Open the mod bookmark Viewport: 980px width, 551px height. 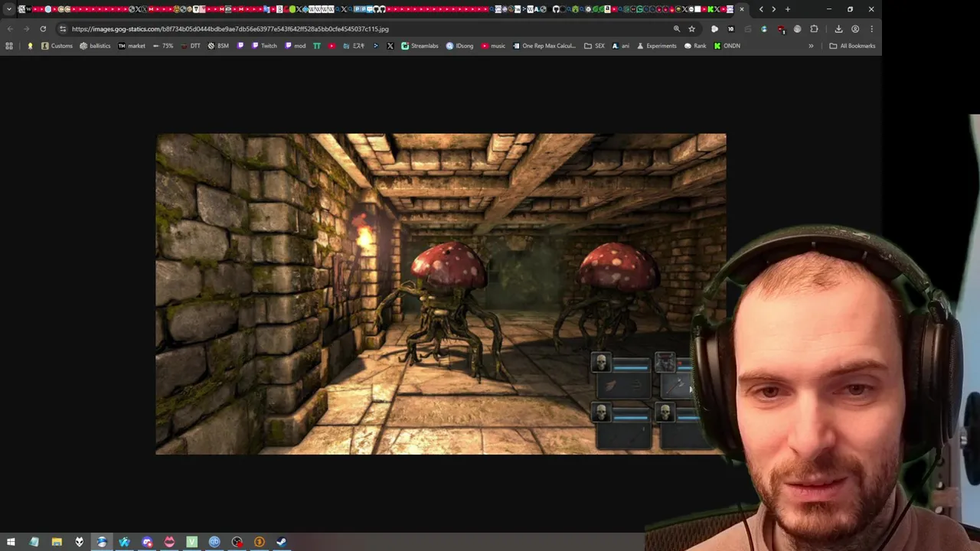click(296, 46)
